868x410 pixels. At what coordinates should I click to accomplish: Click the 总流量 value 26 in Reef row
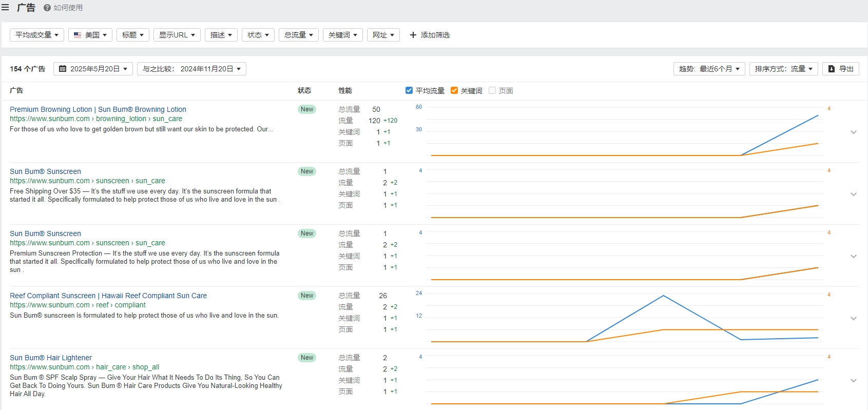(383, 296)
